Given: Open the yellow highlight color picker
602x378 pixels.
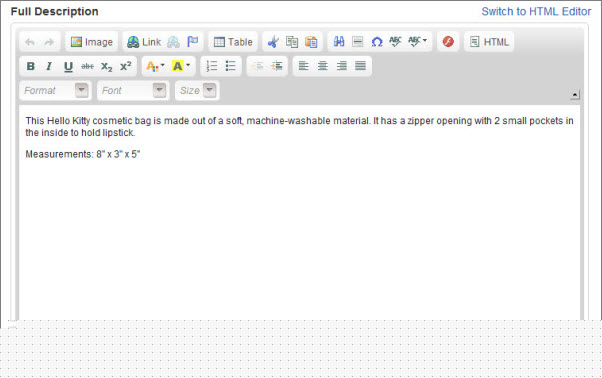Looking at the screenshot, I should point(181,66).
